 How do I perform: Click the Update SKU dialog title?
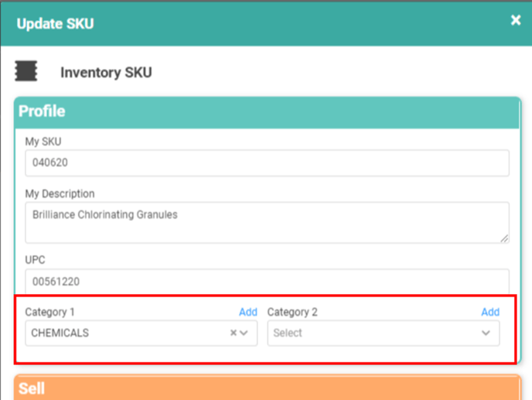click(55, 23)
